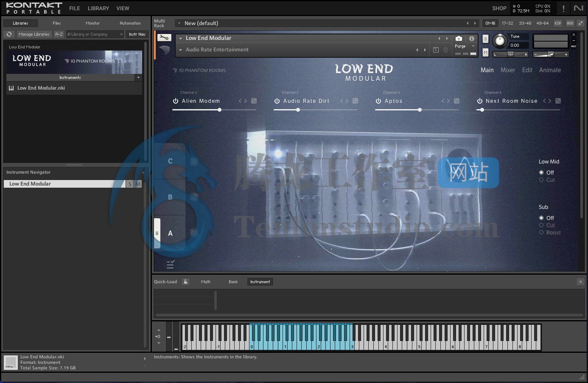This screenshot has height=383, width=588.
Task: Open New (default) multi dropdown
Action: [179, 23]
